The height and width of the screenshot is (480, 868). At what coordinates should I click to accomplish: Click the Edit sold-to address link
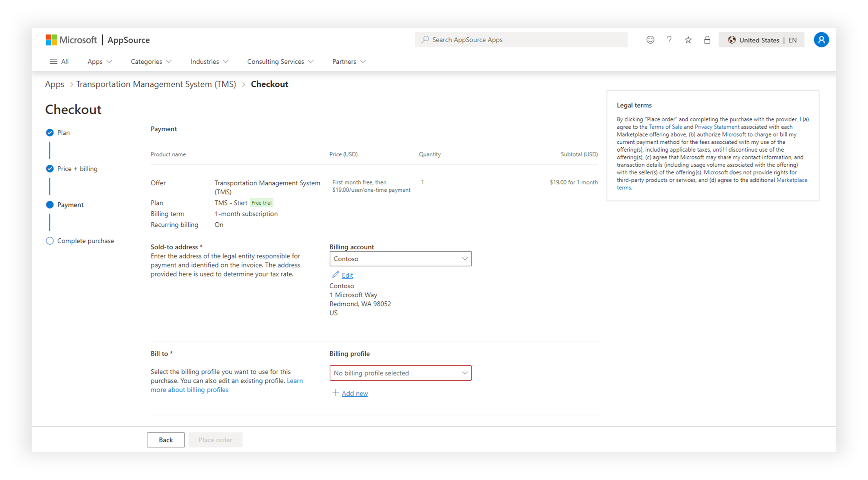tap(347, 275)
